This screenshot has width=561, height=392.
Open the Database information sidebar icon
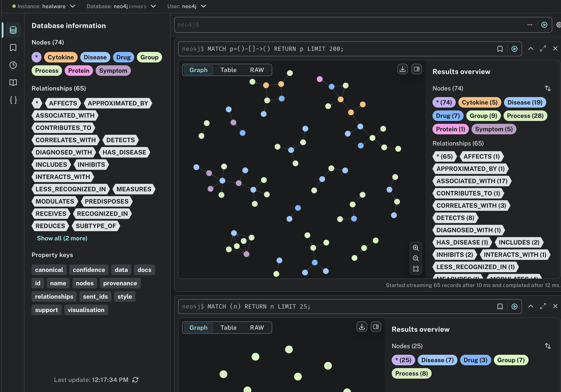pyautogui.click(x=13, y=30)
